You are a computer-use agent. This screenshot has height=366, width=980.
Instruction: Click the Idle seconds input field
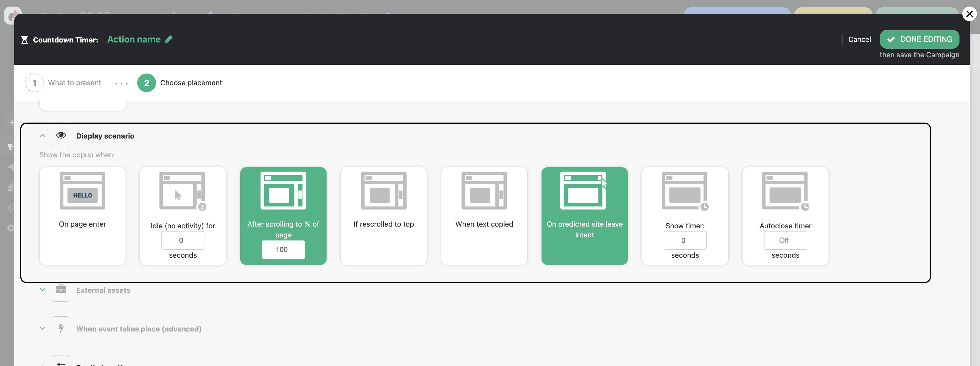tap(183, 240)
